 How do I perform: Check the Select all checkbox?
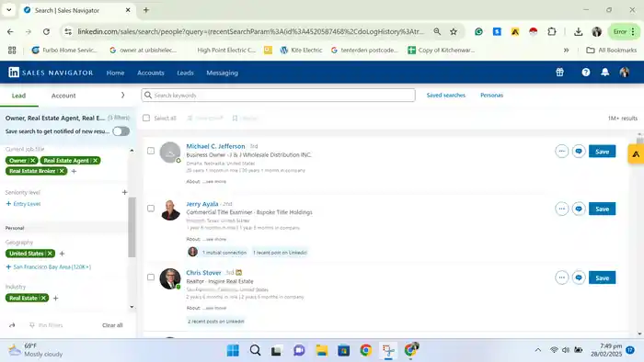coord(146,119)
